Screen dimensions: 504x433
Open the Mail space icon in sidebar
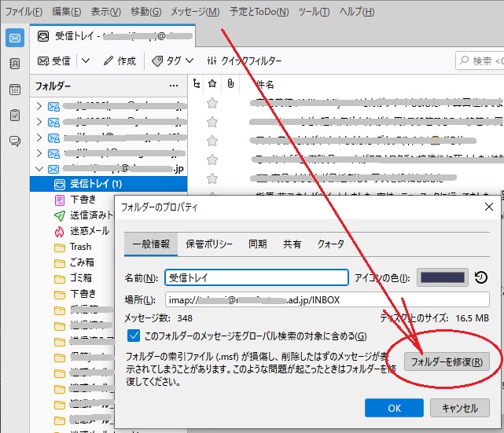pyautogui.click(x=14, y=38)
